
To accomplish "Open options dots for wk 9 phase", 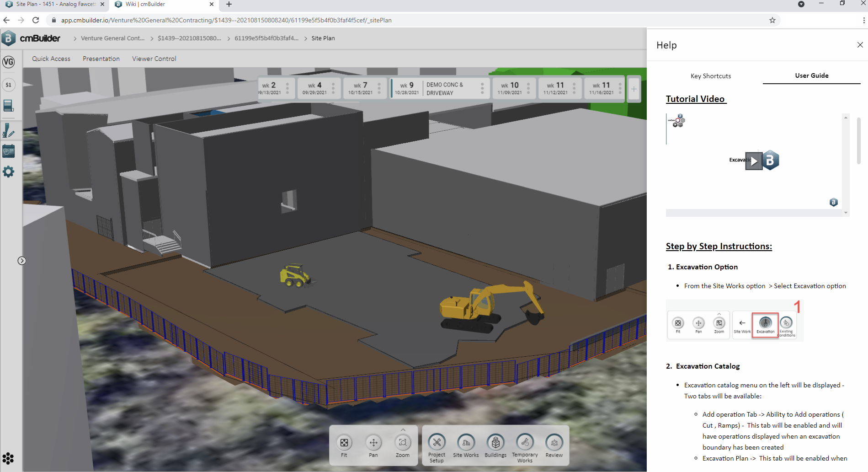I will click(x=482, y=88).
